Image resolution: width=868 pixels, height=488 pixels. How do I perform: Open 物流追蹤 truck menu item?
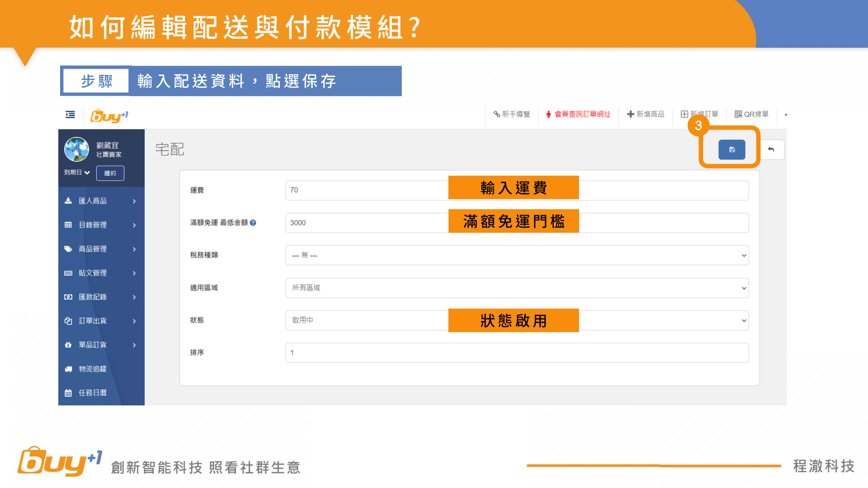coord(93,369)
